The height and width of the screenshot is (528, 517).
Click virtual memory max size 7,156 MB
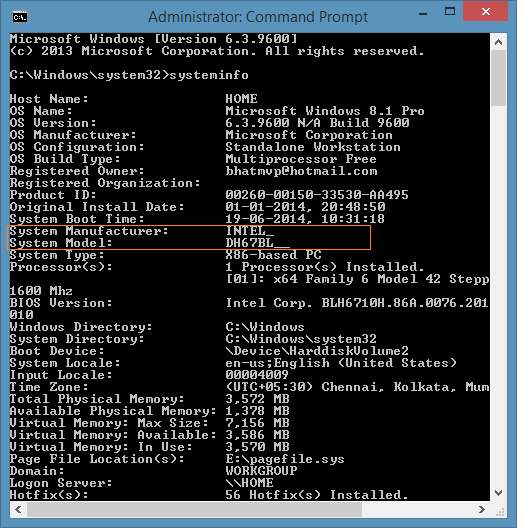click(x=257, y=423)
